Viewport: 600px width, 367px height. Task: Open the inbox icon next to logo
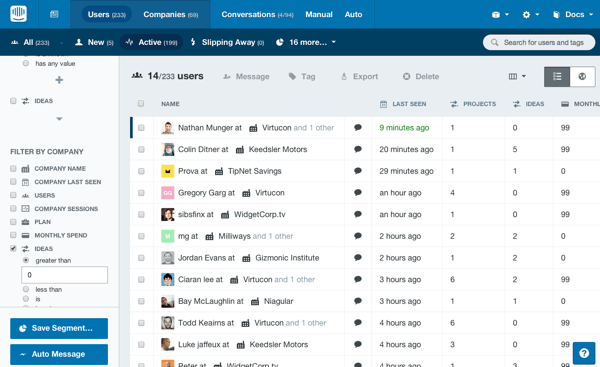54,14
